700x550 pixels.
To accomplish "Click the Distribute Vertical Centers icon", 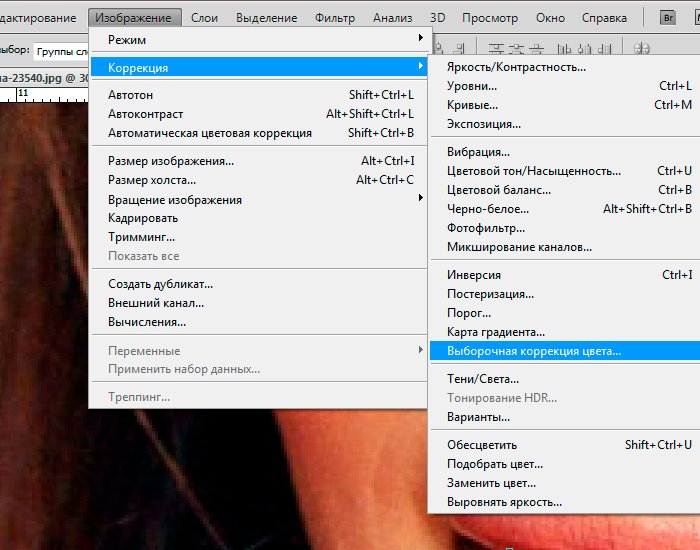I will click(x=516, y=48).
